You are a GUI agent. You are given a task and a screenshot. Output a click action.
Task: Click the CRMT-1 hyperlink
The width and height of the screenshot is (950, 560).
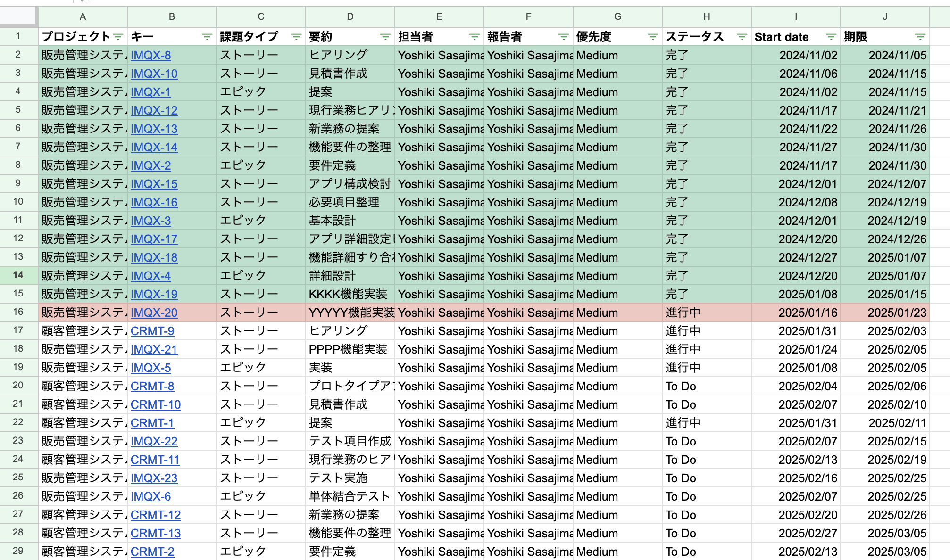click(x=151, y=423)
